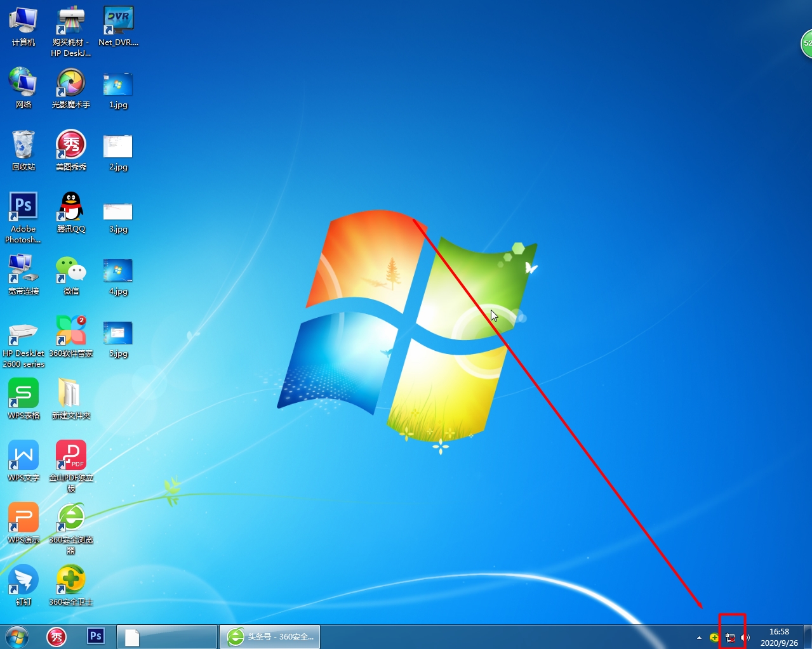Select the 购买耗材 HP DeskJet shortcut

[x=71, y=32]
